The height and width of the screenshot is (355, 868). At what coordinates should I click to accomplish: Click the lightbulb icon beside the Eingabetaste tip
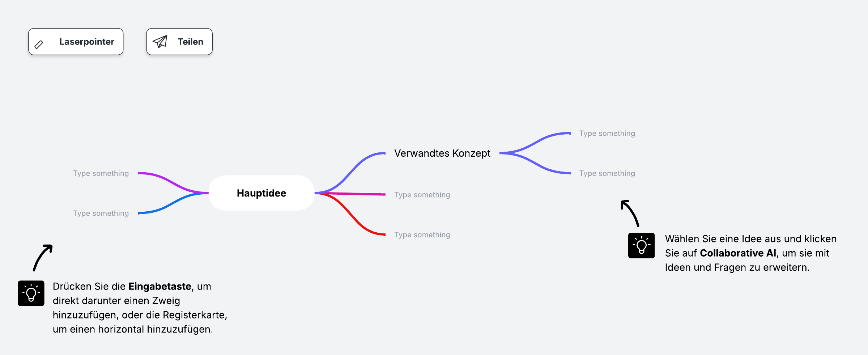[31, 293]
